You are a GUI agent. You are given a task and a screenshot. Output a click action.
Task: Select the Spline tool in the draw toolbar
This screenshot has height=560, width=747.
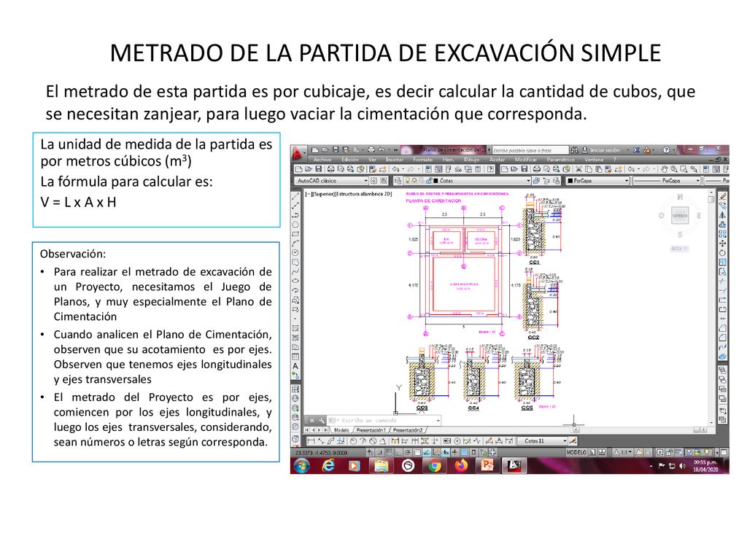pyautogui.click(x=295, y=271)
